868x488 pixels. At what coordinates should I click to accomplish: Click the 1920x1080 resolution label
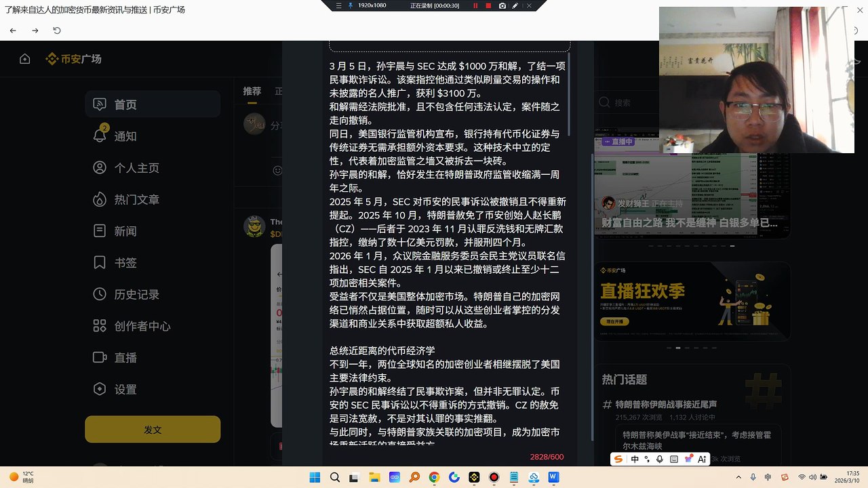tap(372, 5)
